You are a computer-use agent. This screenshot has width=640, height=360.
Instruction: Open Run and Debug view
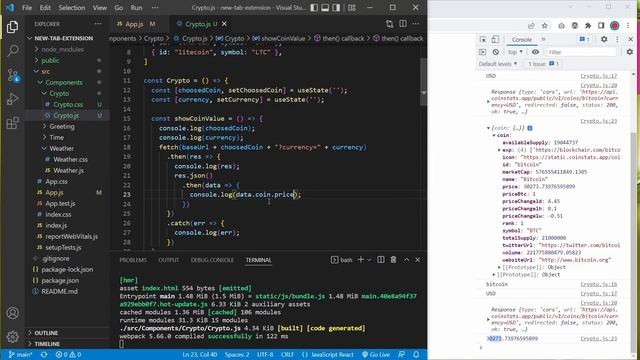(x=13, y=99)
